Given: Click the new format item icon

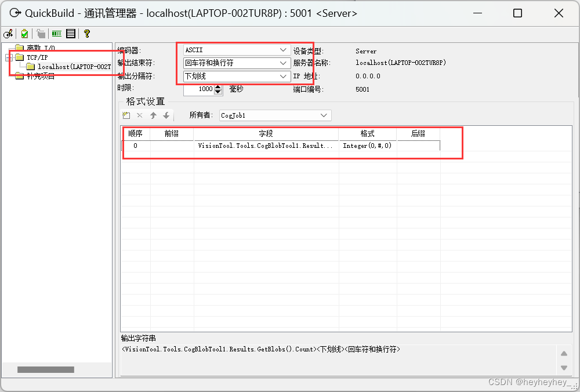Looking at the screenshot, I should [126, 115].
